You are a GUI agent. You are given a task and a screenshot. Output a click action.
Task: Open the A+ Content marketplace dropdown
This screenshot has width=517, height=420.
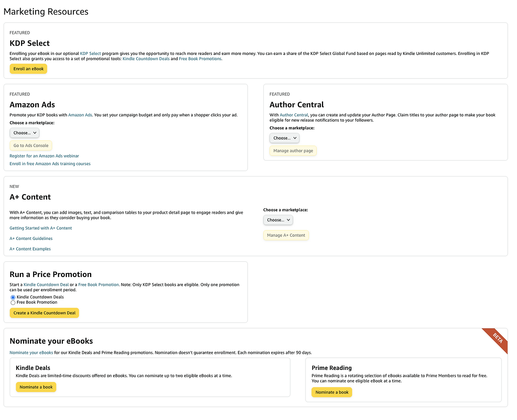click(x=278, y=220)
